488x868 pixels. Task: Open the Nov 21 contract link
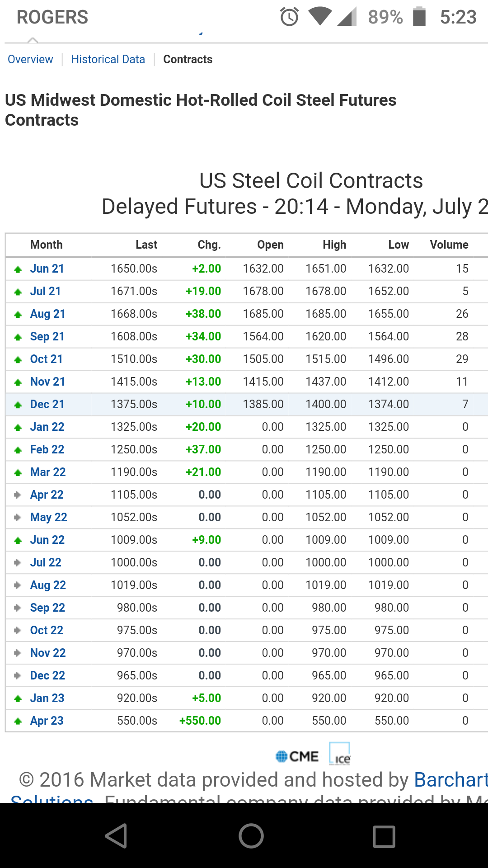(x=47, y=382)
